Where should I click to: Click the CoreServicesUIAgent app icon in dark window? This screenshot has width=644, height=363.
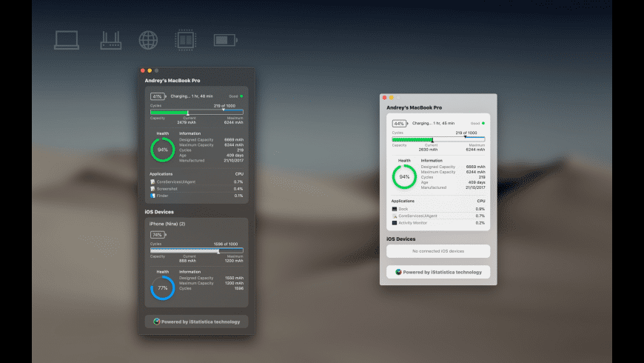pyautogui.click(x=152, y=181)
